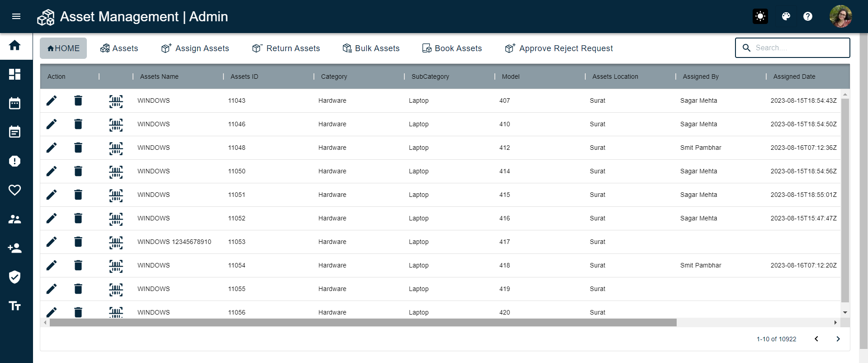Viewport: 868px width, 363px height.
Task: Click the text size icon in the sidebar
Action: pos(15,306)
